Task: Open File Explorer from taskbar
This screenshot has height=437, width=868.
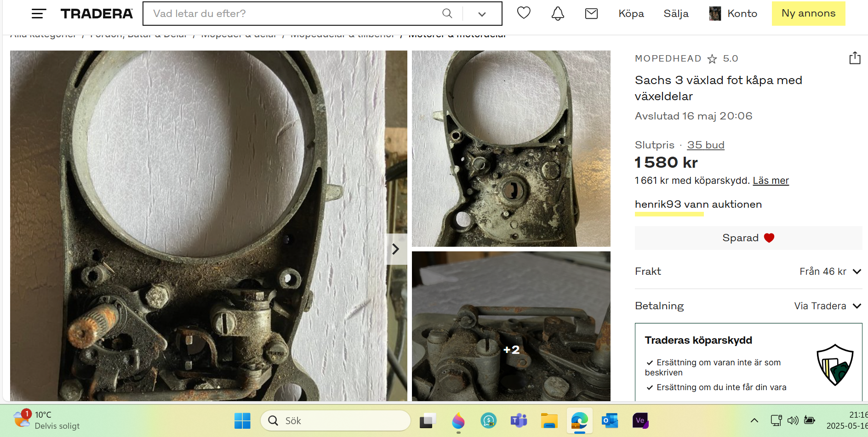Action: point(549,420)
